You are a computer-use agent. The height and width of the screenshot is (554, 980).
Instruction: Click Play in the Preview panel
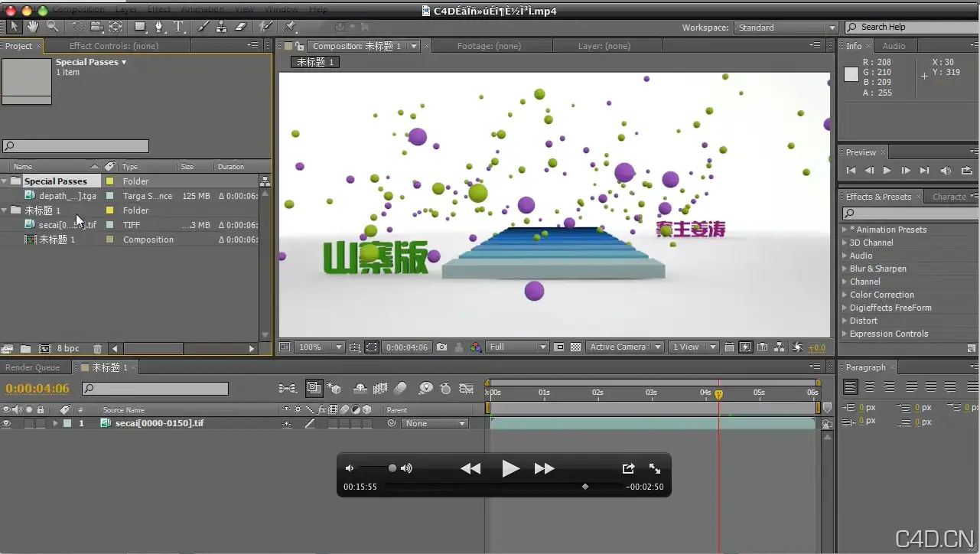887,171
